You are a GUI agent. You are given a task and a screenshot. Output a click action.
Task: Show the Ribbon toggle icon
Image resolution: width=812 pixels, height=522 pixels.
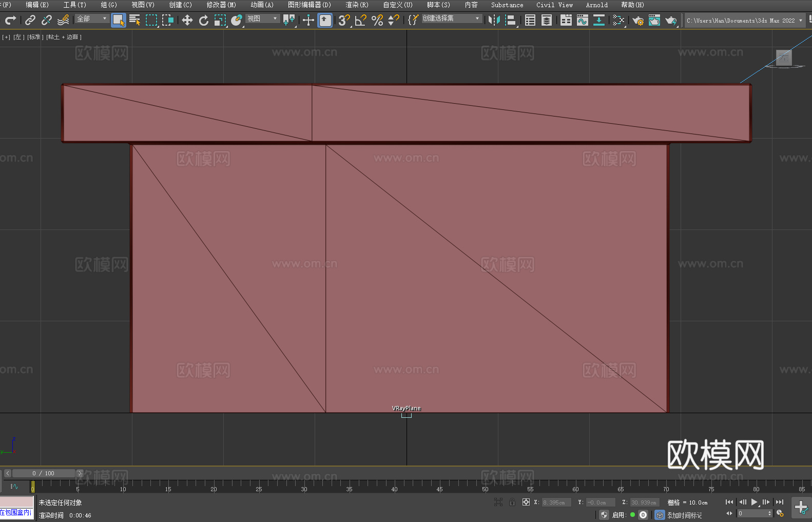[566, 20]
